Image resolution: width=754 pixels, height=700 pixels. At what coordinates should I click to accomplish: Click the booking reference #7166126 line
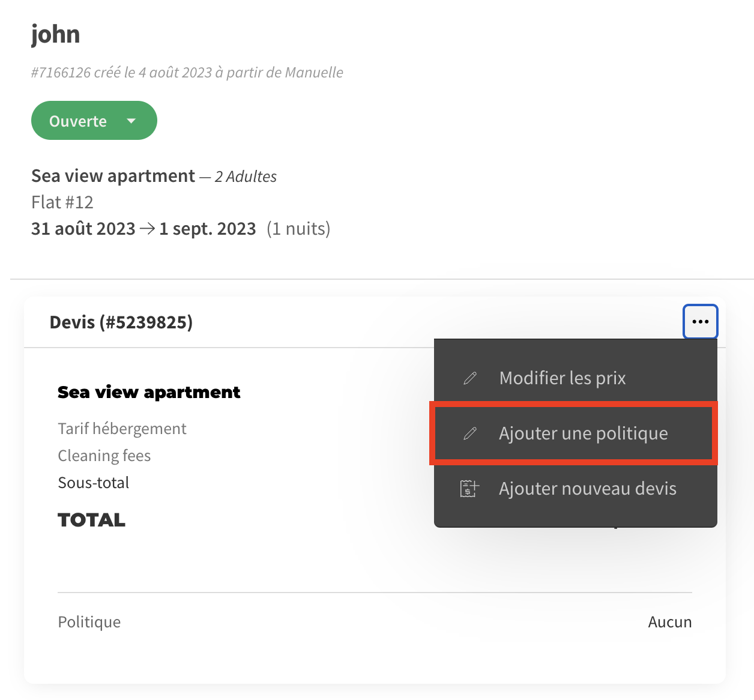coord(187,73)
